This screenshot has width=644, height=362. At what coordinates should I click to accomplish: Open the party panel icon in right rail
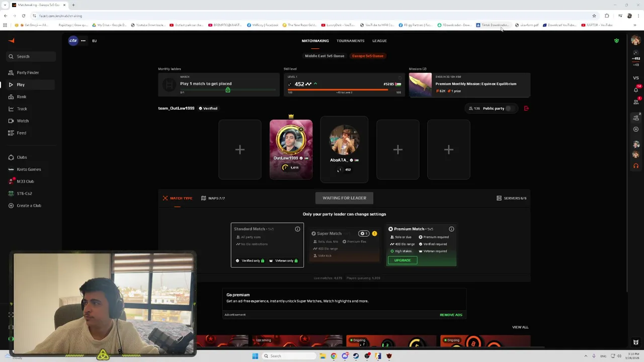(x=636, y=117)
